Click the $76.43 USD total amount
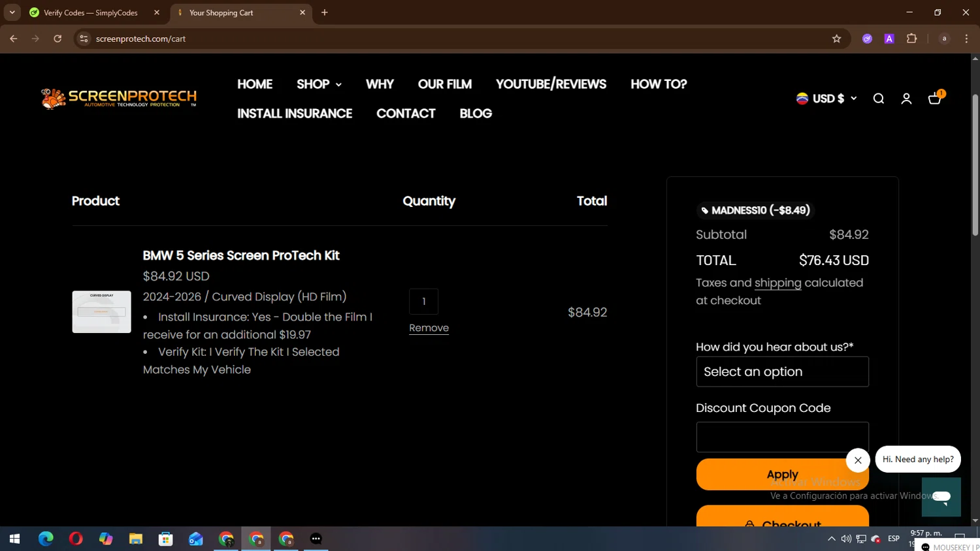The width and height of the screenshot is (980, 551). 834,260
